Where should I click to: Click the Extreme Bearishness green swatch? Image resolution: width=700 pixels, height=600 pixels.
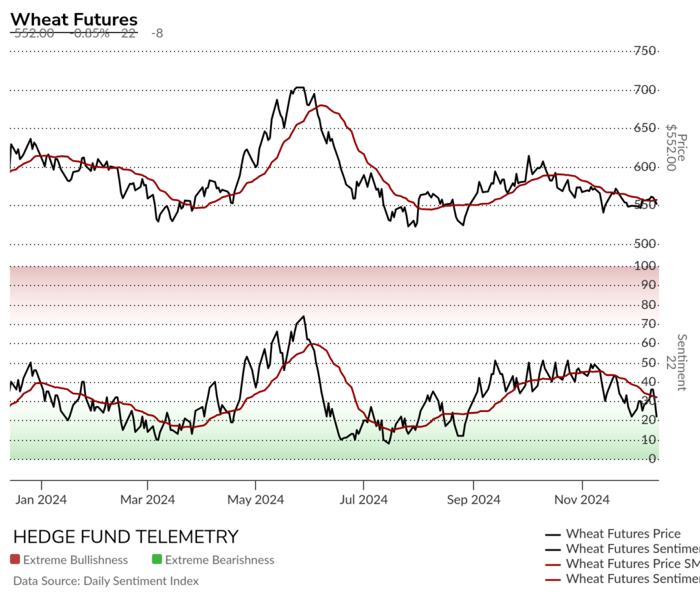157,560
